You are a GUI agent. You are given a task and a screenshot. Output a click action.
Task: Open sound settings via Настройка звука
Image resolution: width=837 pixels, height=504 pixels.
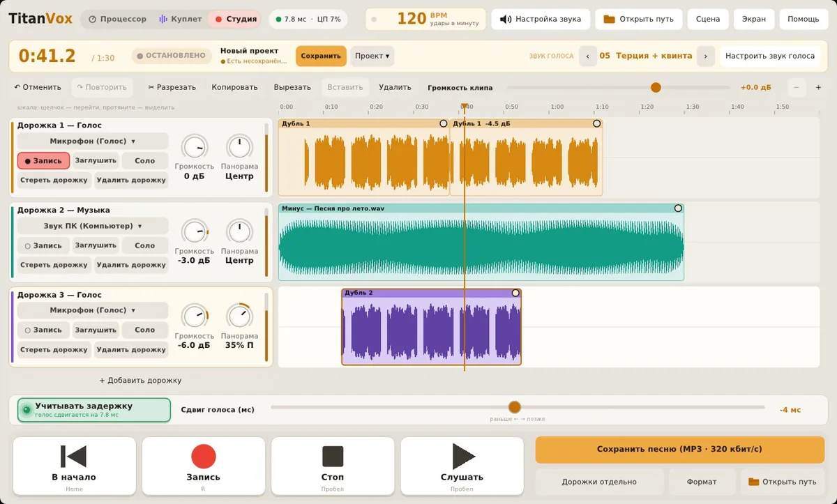(541, 19)
